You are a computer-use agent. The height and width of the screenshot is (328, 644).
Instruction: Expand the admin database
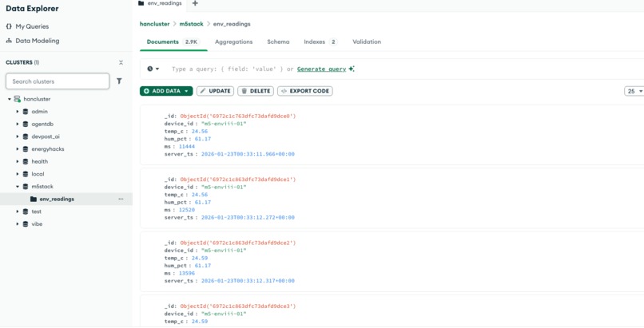point(18,112)
